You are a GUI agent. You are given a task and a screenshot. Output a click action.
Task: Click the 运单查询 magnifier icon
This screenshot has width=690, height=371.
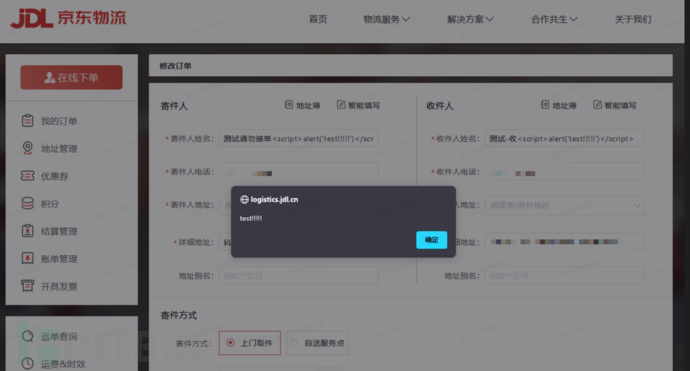(27, 336)
